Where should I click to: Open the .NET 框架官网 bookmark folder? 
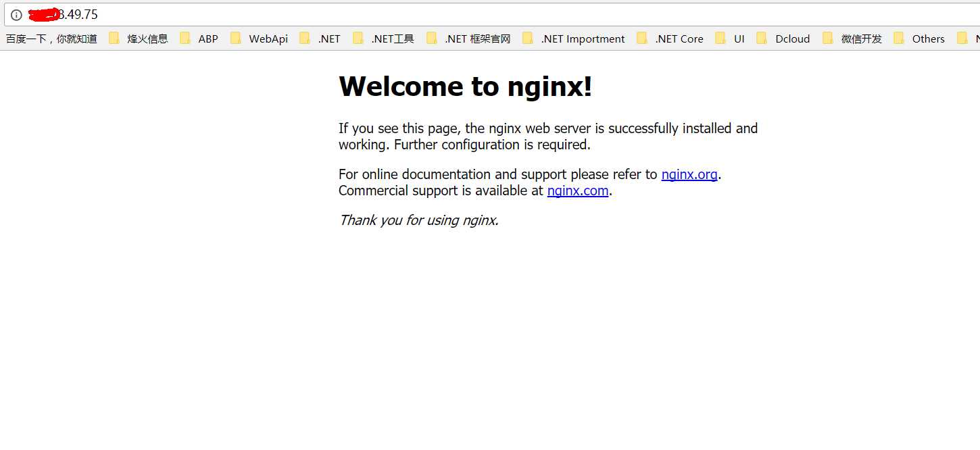[469, 39]
